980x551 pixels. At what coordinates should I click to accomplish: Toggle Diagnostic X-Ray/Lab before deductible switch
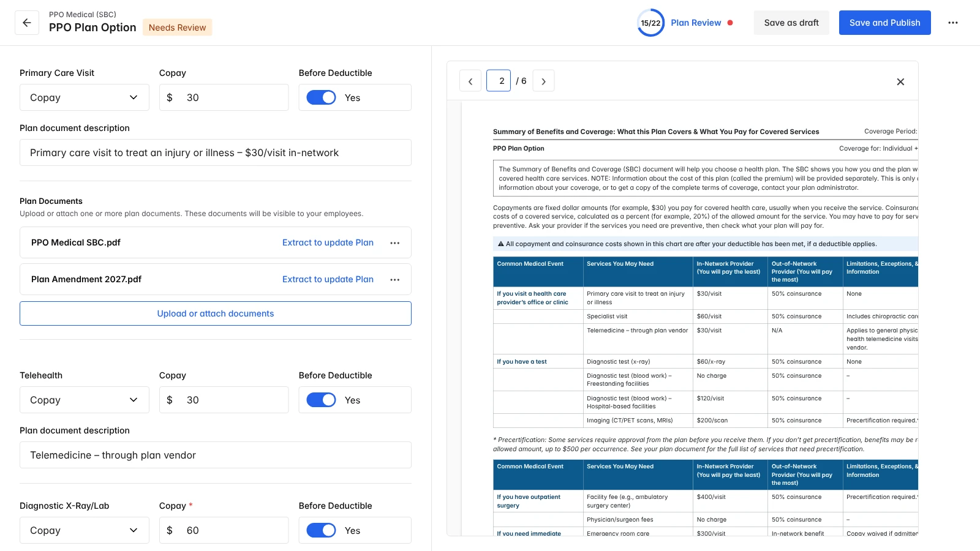click(321, 530)
